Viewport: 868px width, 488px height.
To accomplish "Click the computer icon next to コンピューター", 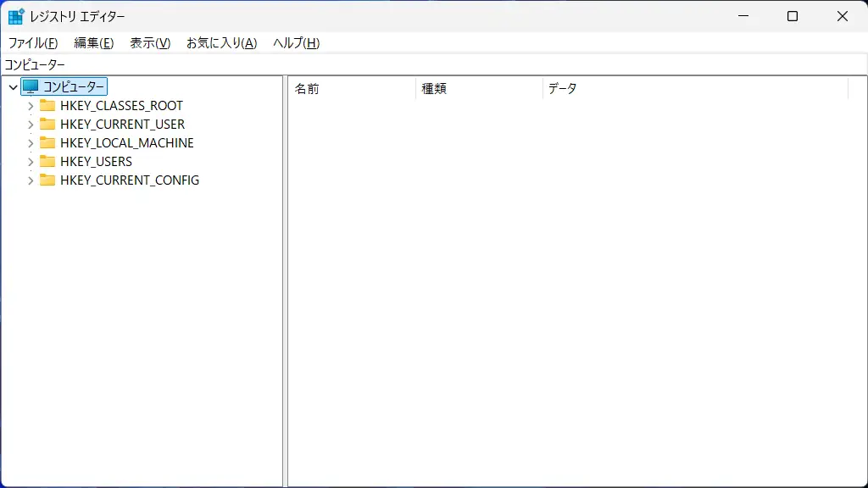I will (31, 86).
